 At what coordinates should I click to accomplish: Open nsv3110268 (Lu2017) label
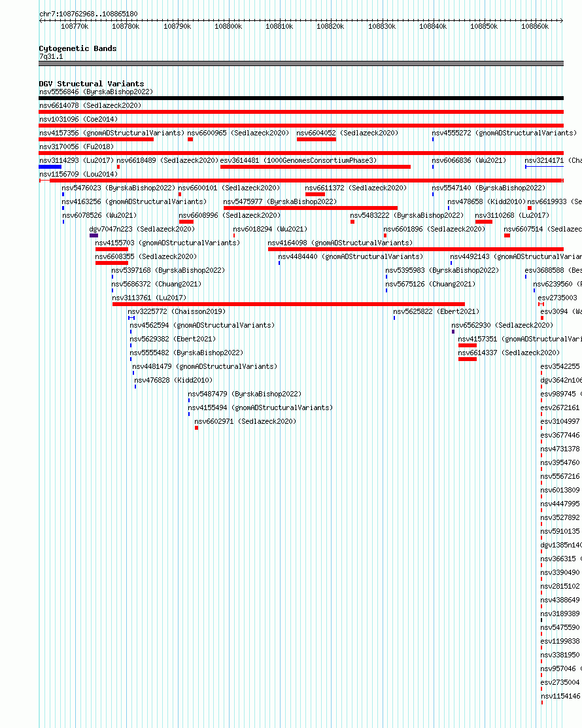click(x=512, y=215)
